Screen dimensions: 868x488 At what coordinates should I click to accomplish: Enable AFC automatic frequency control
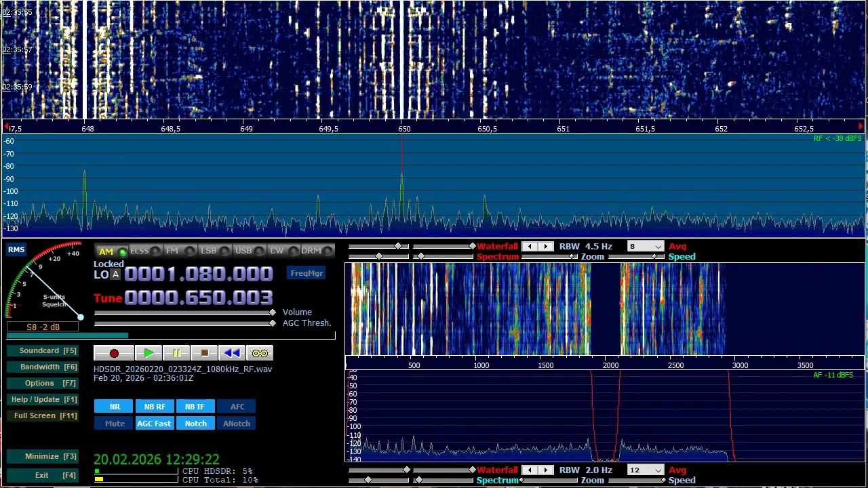[237, 407]
